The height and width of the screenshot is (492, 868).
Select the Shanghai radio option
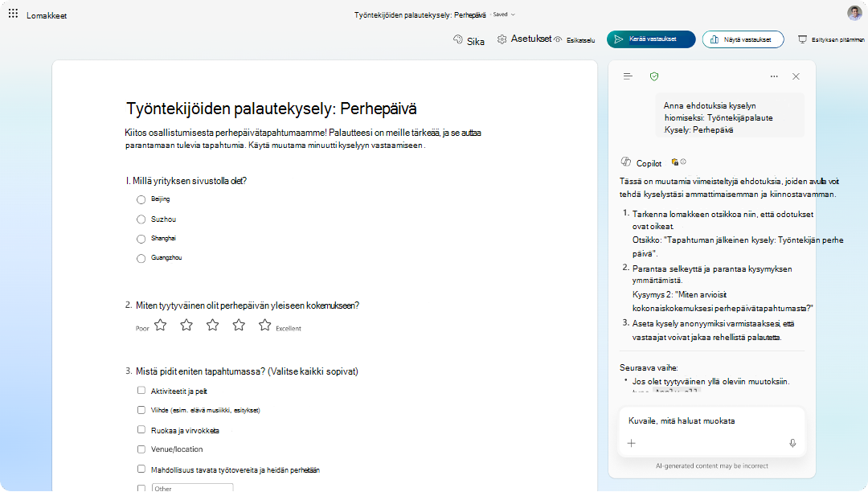pos(141,239)
